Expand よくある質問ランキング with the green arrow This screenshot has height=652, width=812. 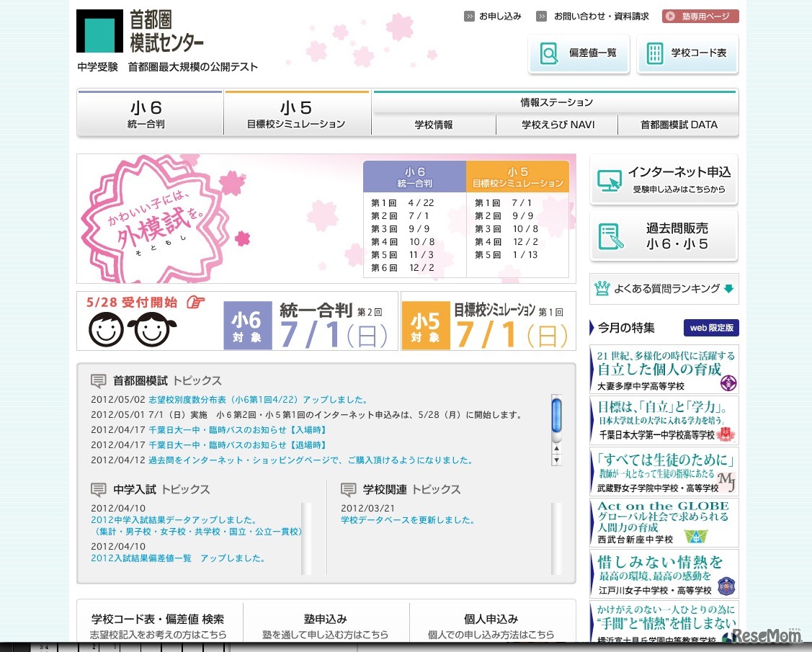click(x=728, y=288)
